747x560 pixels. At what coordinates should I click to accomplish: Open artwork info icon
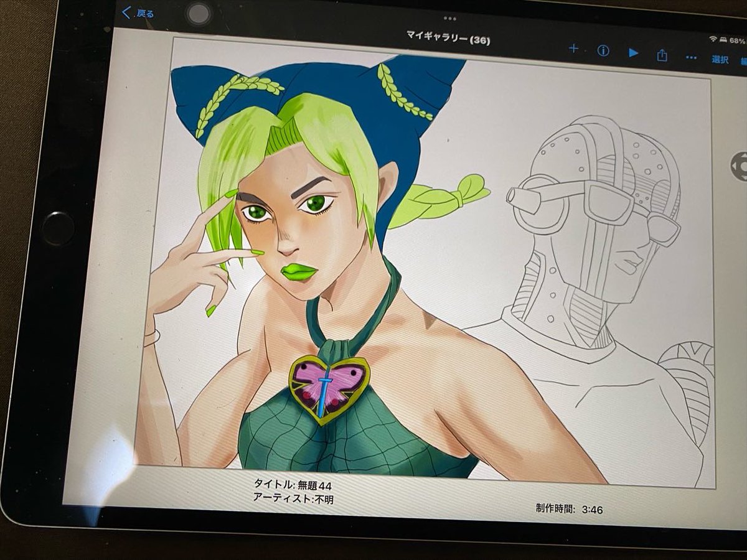coord(603,51)
